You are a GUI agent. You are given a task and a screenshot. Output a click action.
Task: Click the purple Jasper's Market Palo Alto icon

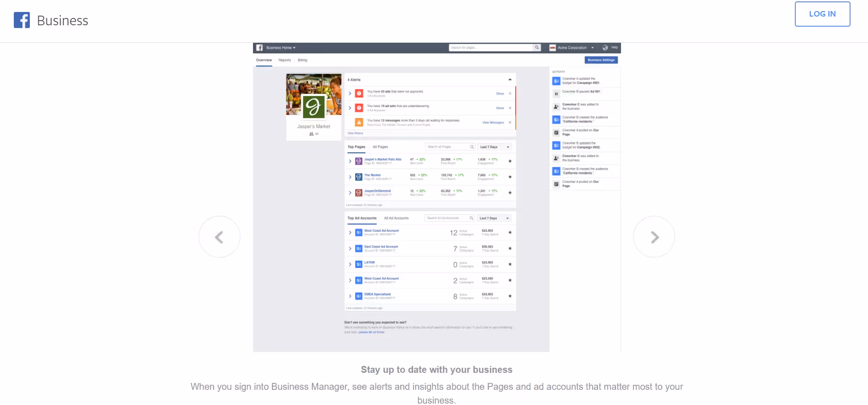click(x=359, y=161)
